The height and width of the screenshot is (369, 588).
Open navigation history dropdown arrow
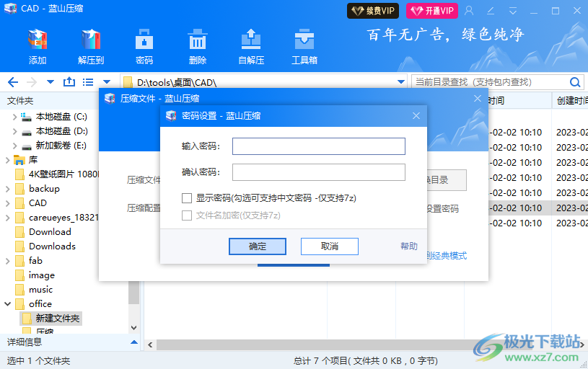(51, 81)
